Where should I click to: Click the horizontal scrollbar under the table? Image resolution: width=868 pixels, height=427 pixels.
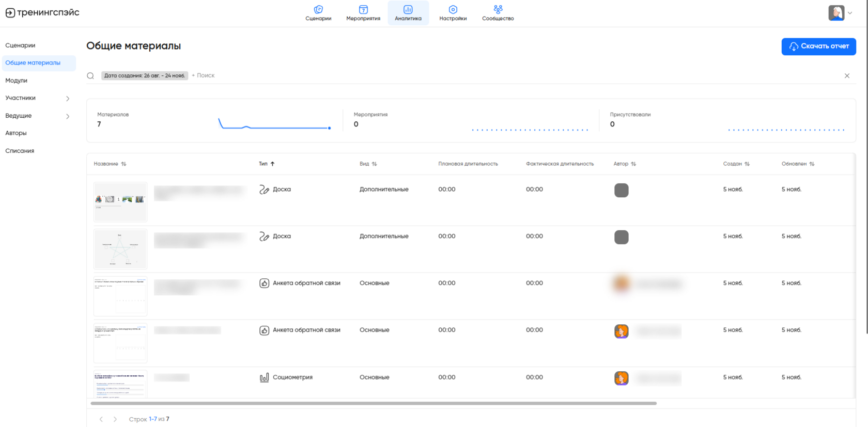click(x=373, y=403)
